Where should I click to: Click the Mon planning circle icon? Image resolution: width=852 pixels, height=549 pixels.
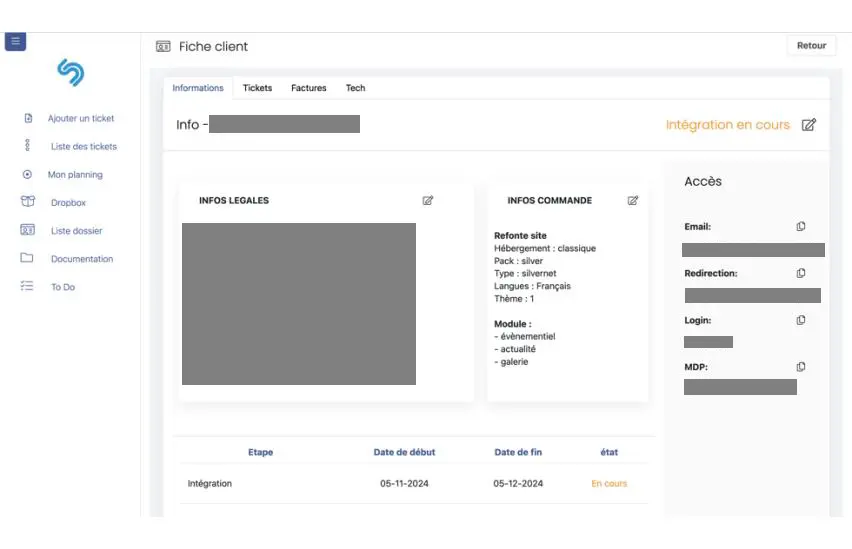(27, 174)
